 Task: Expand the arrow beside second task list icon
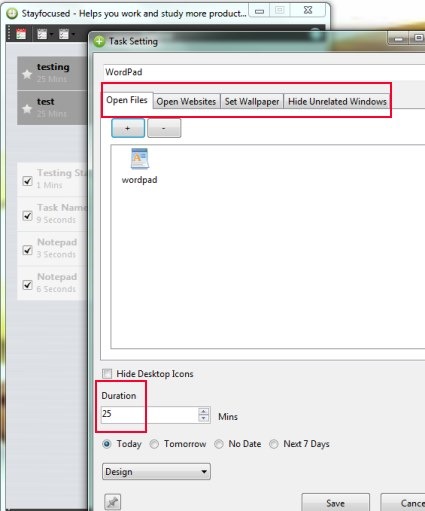click(x=73, y=34)
